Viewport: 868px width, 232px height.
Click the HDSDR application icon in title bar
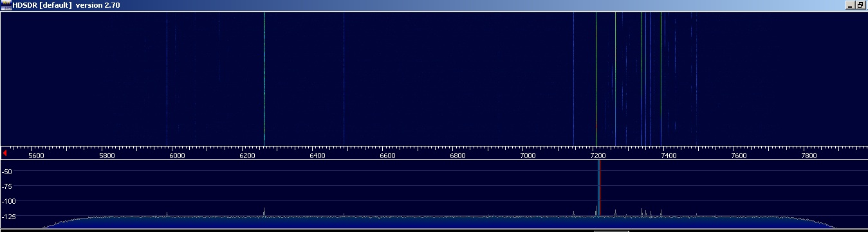(x=6, y=5)
